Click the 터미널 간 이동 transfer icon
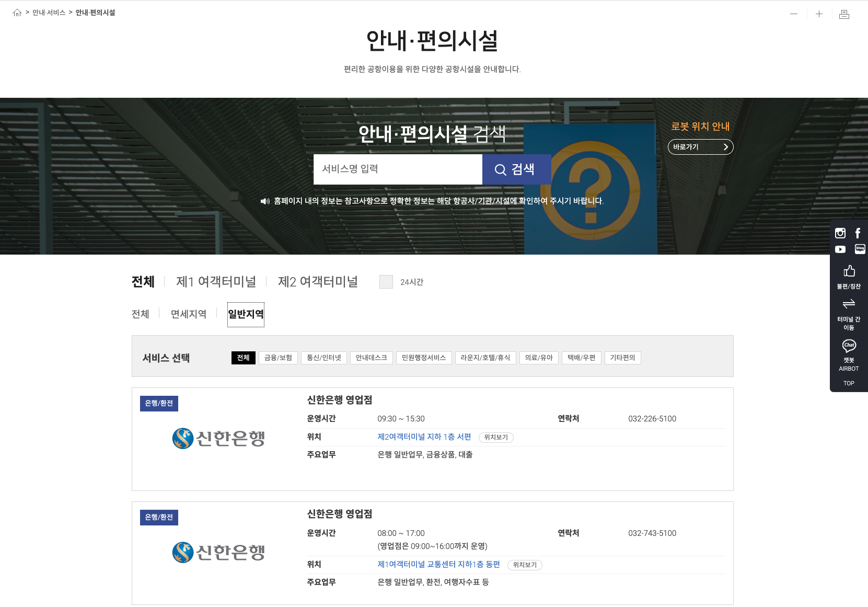The width and height of the screenshot is (868, 607). tap(849, 304)
